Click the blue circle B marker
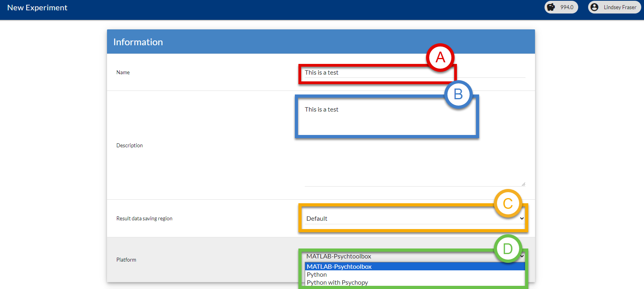 (458, 94)
